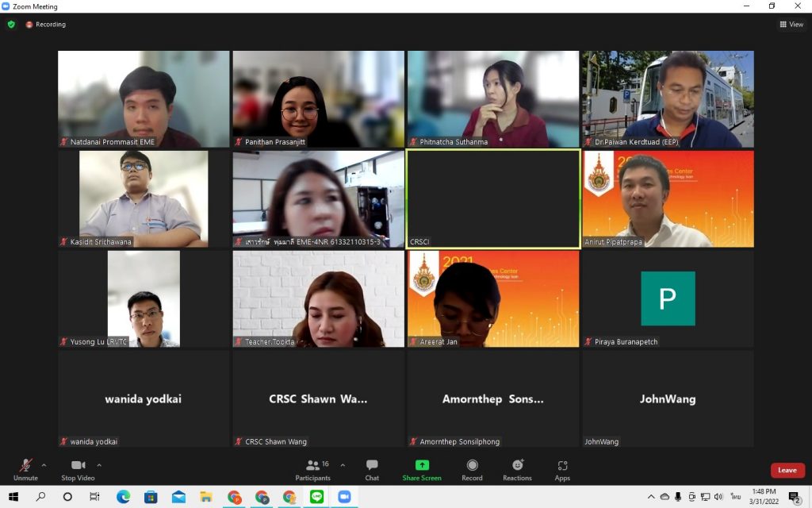The height and width of the screenshot is (508, 812).
Task: Open the Apps panel
Action: 562,469
